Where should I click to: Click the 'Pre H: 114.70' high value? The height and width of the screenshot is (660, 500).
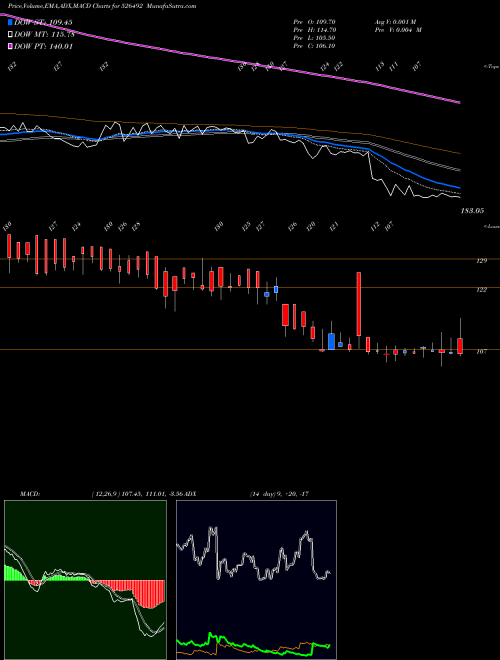coord(314,30)
